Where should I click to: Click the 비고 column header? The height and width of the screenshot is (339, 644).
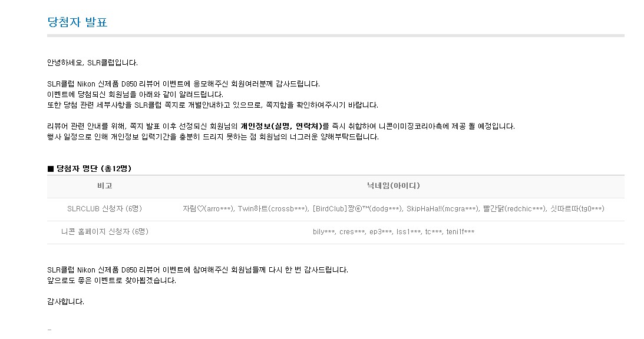pos(105,186)
